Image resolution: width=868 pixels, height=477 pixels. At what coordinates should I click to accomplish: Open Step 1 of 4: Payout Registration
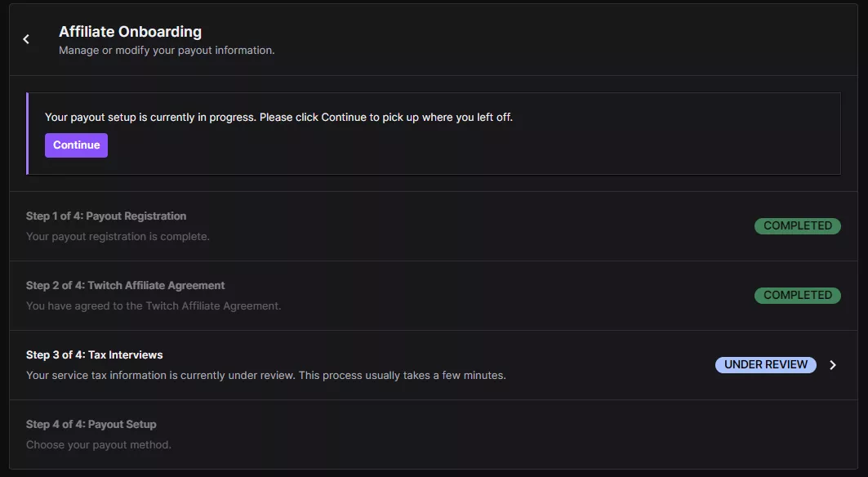tap(106, 216)
